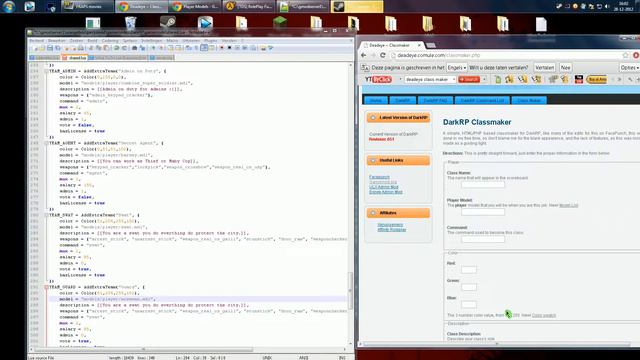Click the Notepad++ print icon
The width and height of the screenshot is (640, 360).
(x=81, y=48)
